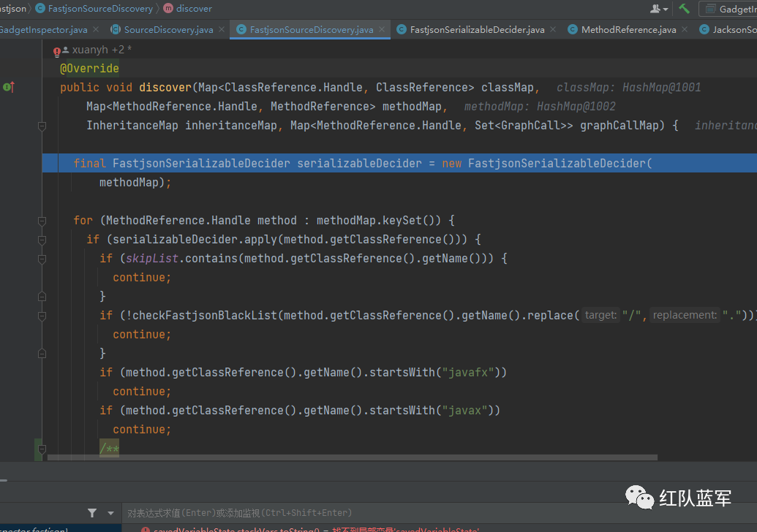The height and width of the screenshot is (532, 757).
Task: Click the @Override annotation
Action: tap(89, 69)
